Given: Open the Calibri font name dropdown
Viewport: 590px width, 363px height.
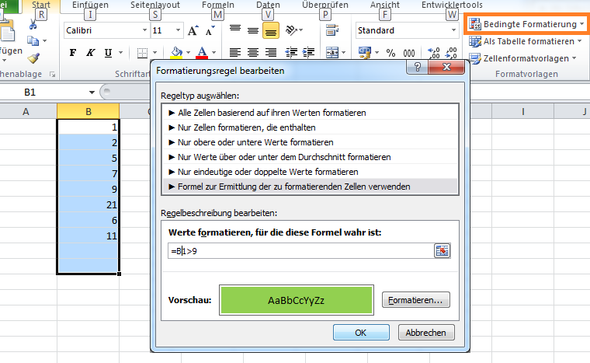Looking at the screenshot, I should tap(144, 30).
